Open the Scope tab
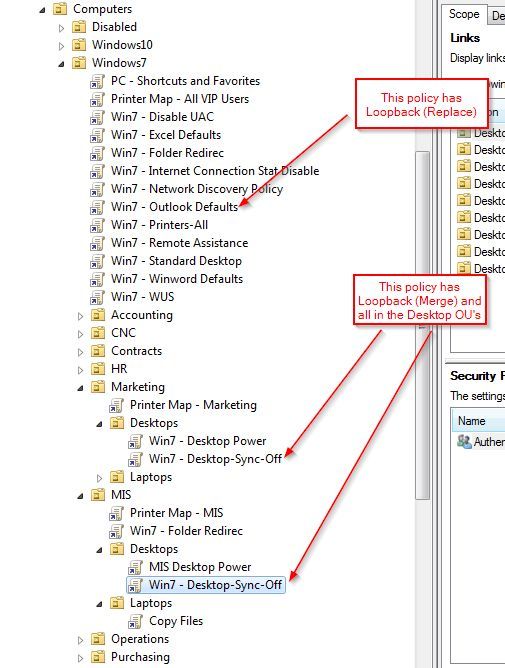 click(464, 14)
